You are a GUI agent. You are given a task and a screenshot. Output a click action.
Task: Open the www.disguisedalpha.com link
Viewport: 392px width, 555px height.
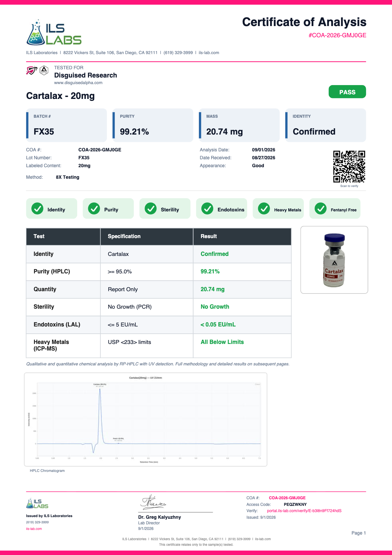(78, 83)
